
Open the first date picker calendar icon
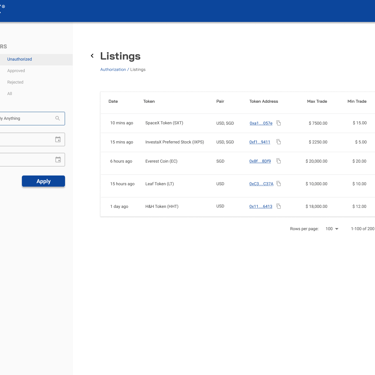[x=58, y=139]
